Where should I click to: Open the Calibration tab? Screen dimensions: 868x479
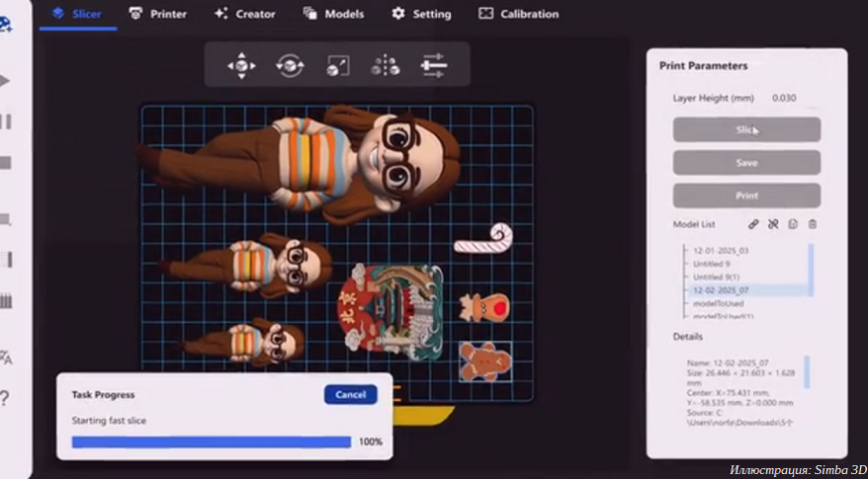(x=519, y=14)
